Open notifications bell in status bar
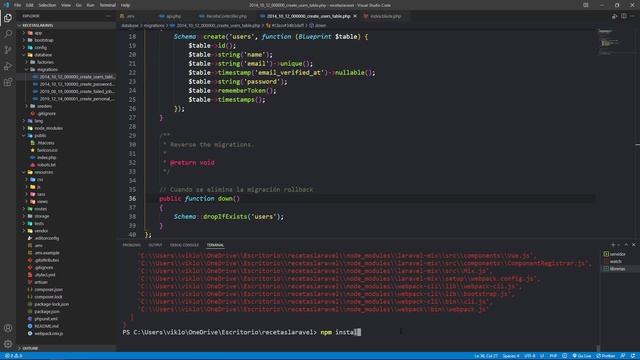640x360 pixels. (x=633, y=356)
